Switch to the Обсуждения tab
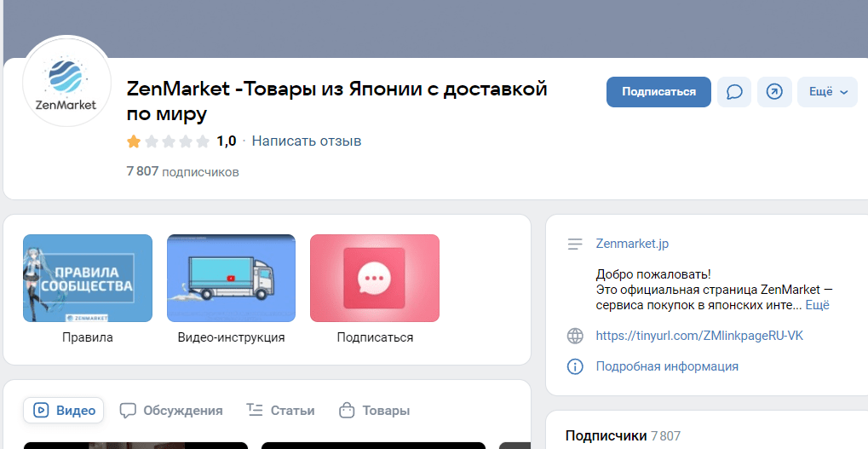Image resolution: width=868 pixels, height=449 pixels. point(171,411)
